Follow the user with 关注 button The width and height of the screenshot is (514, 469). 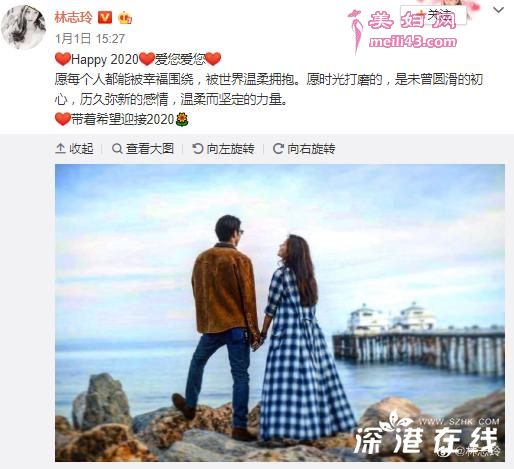pos(433,15)
